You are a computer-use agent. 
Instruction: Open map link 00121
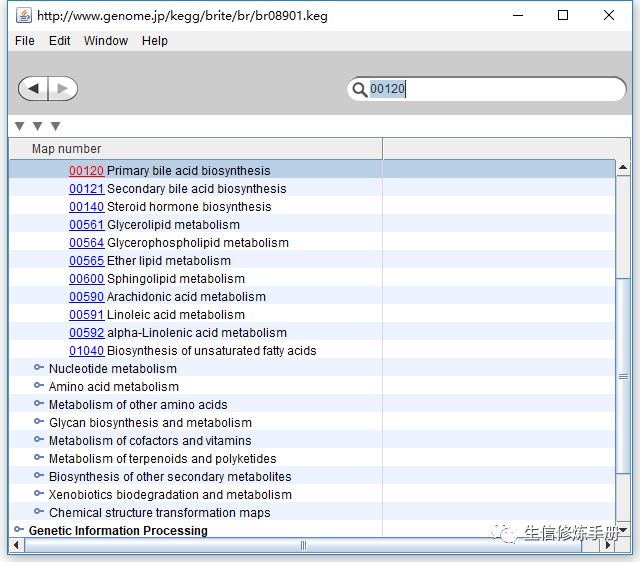point(87,189)
